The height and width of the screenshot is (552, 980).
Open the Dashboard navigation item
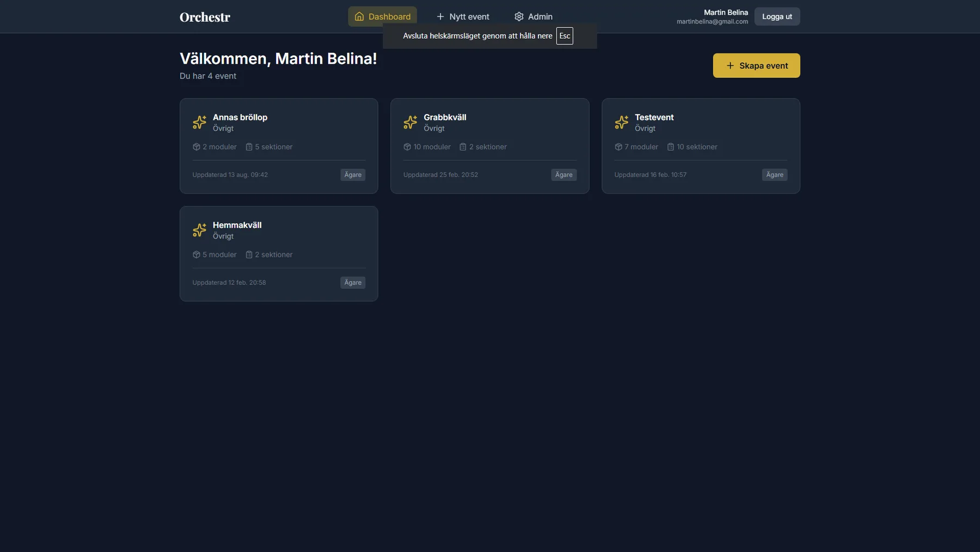pos(383,16)
